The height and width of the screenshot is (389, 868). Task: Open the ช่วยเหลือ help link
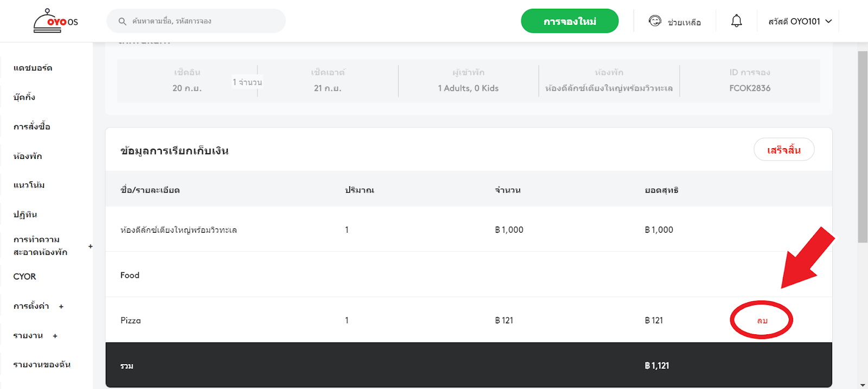(x=684, y=22)
